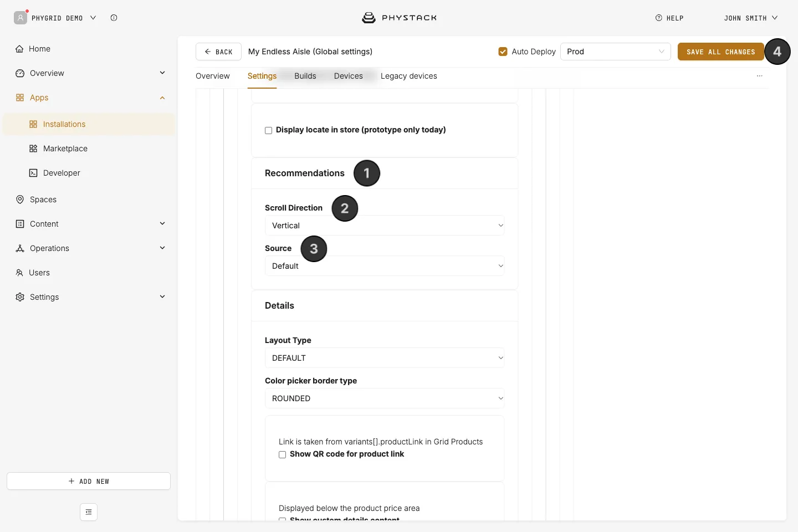Switch to the Overview tab

tap(213, 76)
